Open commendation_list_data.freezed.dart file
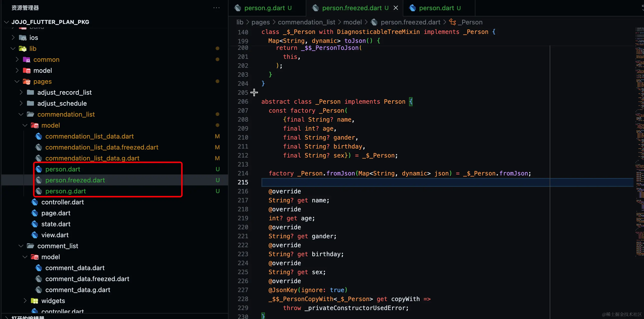Viewport: 644px width, 319px height. coord(102,147)
